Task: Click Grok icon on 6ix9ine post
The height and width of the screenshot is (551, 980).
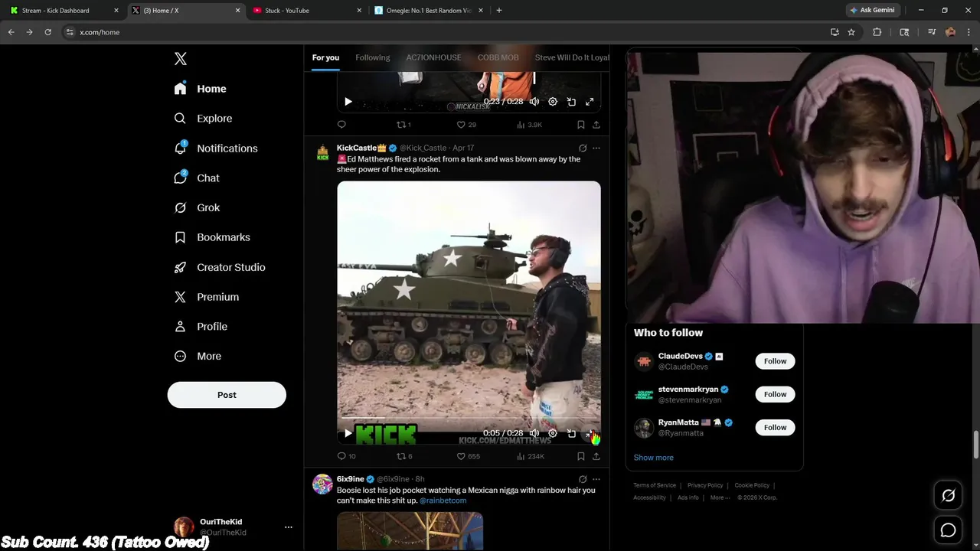Action: click(x=583, y=479)
